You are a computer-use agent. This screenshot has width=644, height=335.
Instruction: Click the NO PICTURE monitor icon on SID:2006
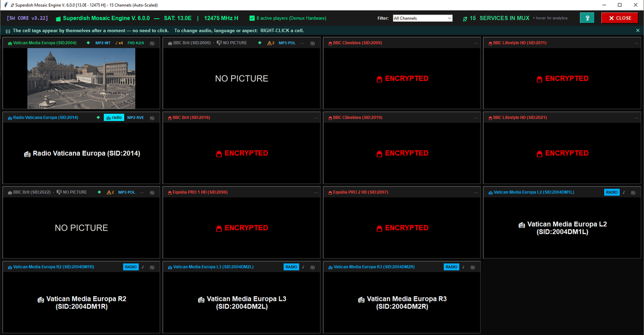[x=219, y=43]
